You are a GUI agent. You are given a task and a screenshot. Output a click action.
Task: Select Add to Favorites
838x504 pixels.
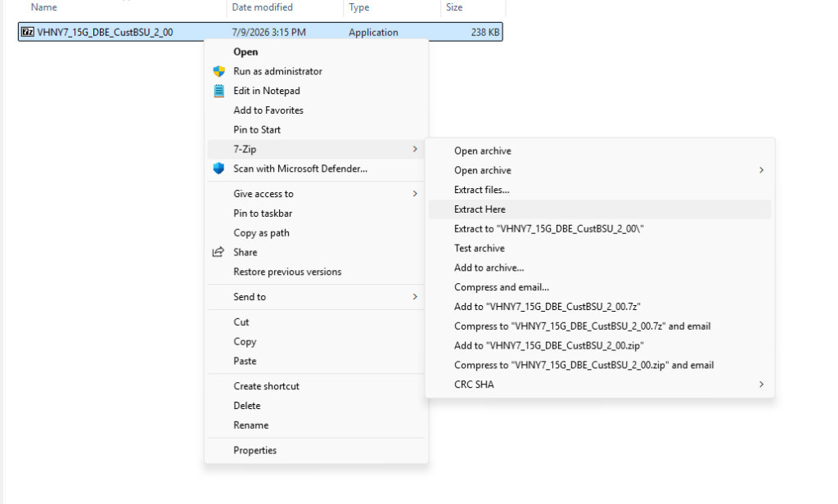click(x=317, y=110)
